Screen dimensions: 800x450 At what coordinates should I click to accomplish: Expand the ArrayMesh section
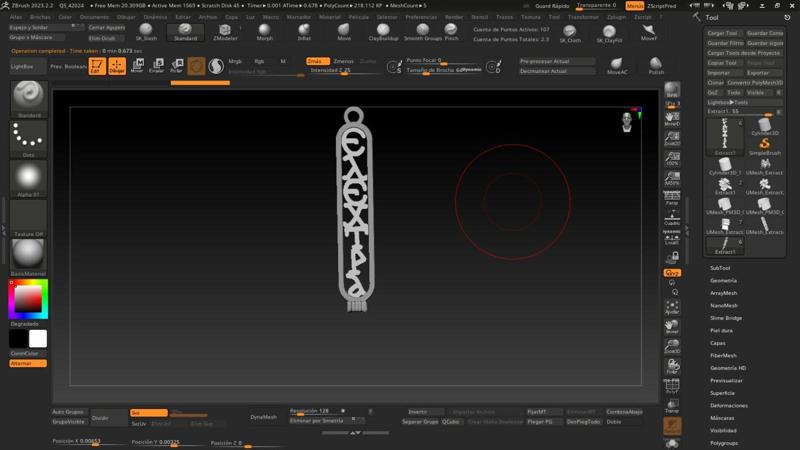pyautogui.click(x=723, y=293)
